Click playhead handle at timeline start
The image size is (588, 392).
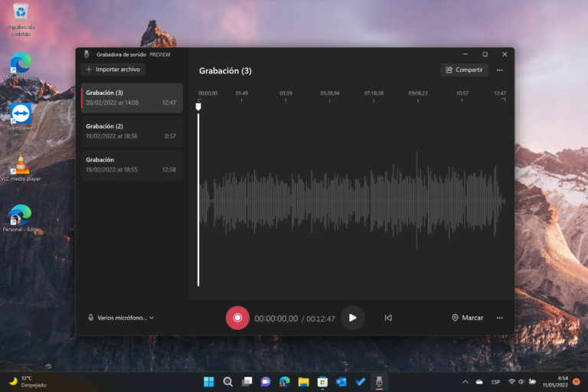[x=198, y=106]
